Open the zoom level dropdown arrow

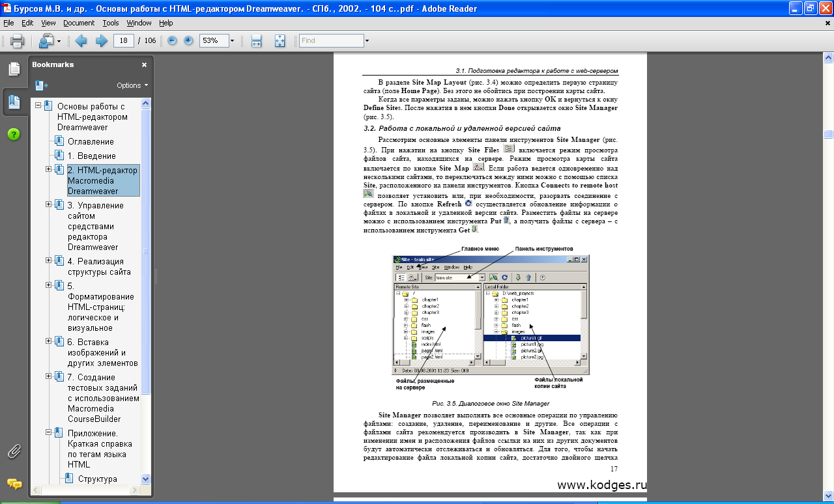pos(232,40)
